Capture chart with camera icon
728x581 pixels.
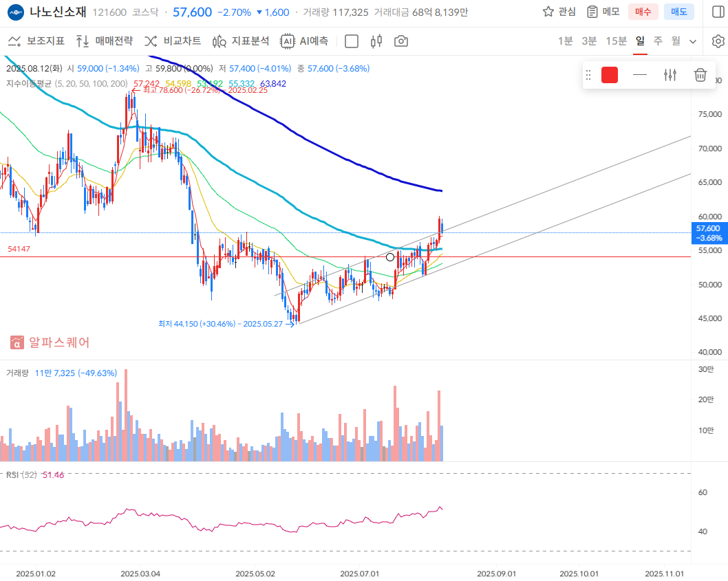[x=400, y=41]
